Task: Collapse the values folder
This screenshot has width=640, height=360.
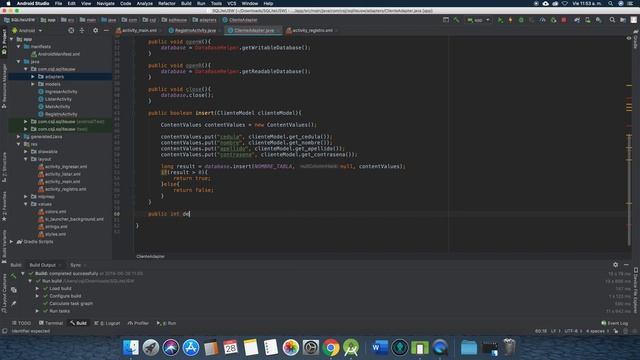Action: (26, 204)
